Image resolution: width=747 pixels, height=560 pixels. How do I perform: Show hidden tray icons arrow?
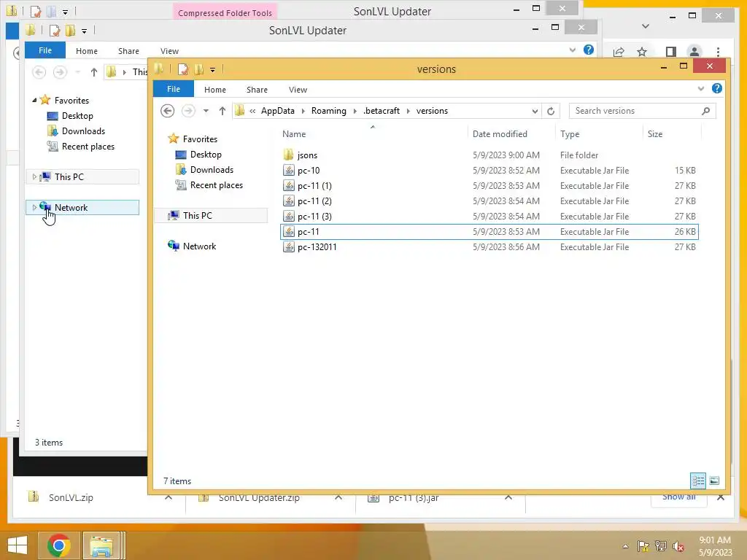[x=625, y=546]
